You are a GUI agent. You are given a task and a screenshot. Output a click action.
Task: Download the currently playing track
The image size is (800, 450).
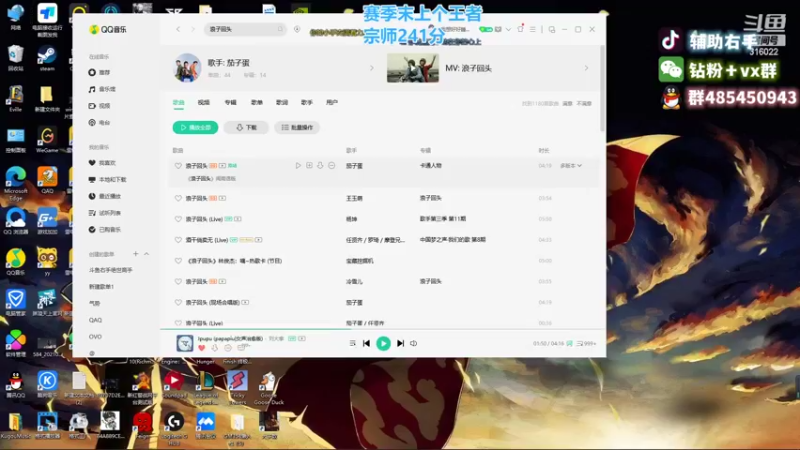click(215, 348)
